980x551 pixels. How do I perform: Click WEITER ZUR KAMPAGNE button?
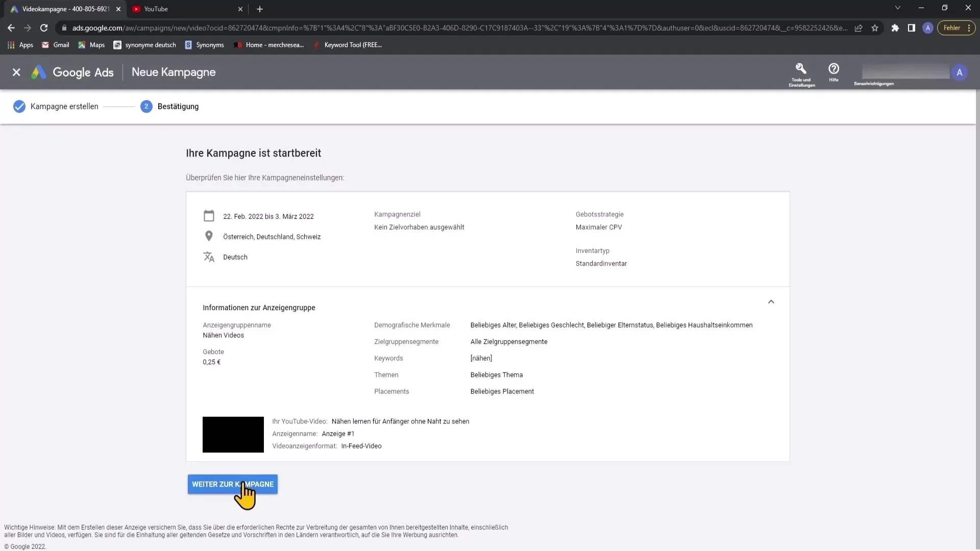point(232,484)
